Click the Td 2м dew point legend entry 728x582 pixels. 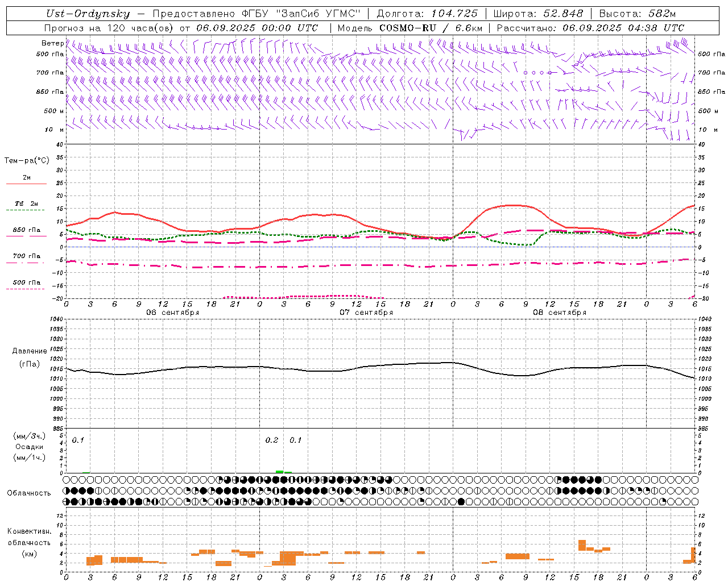(x=27, y=203)
